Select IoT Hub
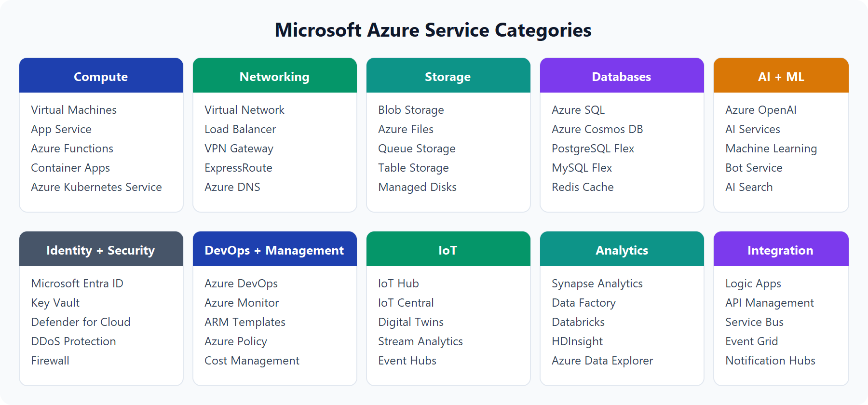Image resolution: width=868 pixels, height=405 pixels. pos(398,283)
